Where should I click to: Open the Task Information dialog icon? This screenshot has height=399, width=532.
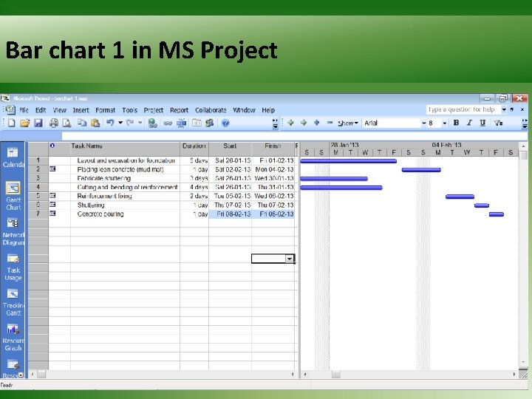tap(197, 123)
